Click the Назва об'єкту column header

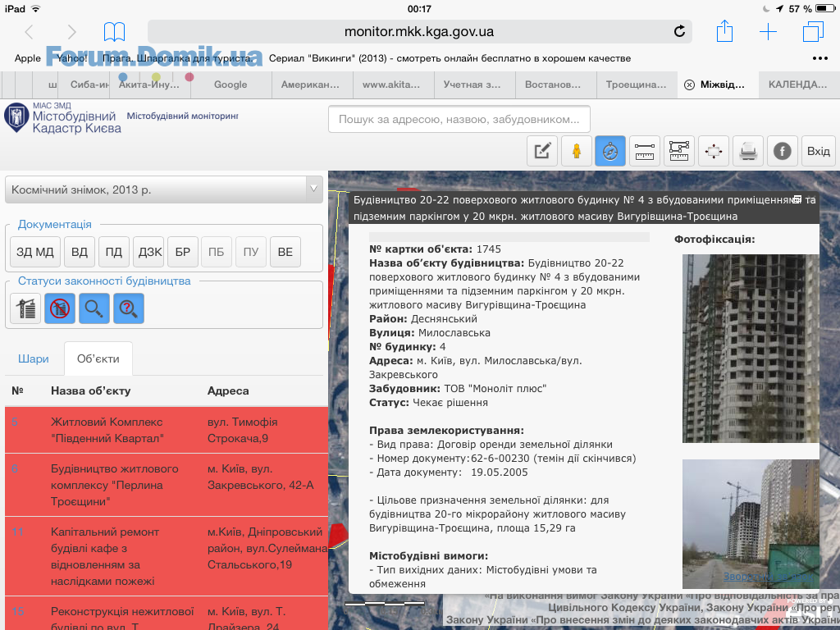click(90, 391)
